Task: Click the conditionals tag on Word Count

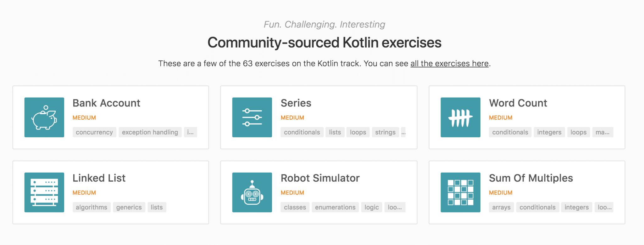Action: tap(510, 132)
